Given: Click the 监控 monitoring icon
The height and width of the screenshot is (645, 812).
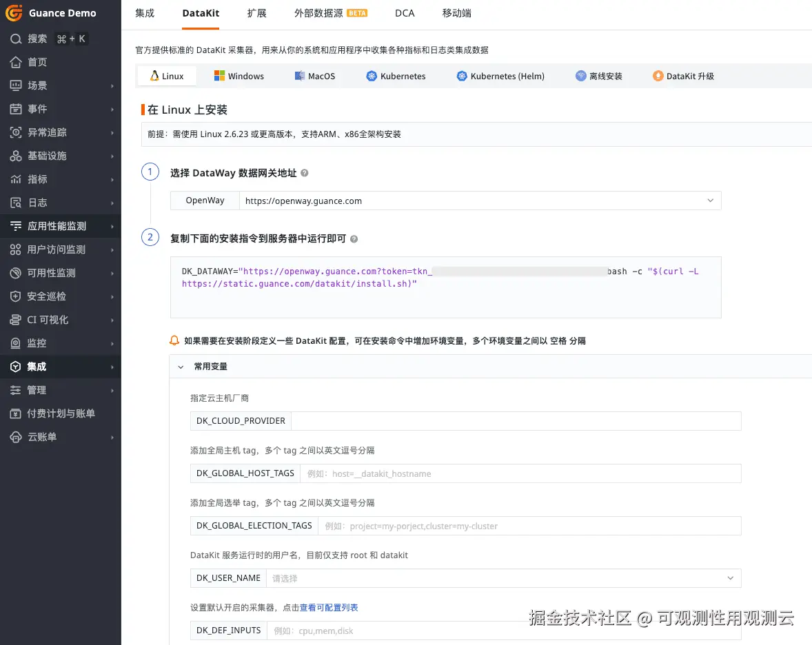Looking at the screenshot, I should (16, 343).
